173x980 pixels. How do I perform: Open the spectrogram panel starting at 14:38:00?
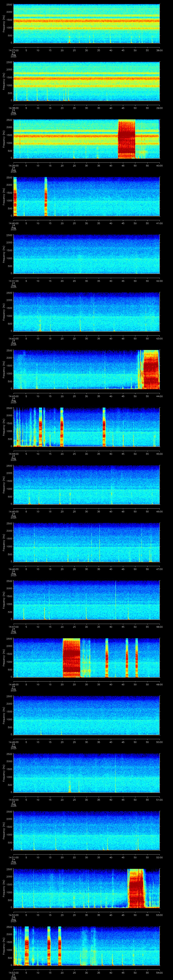[x=86, y=81]
